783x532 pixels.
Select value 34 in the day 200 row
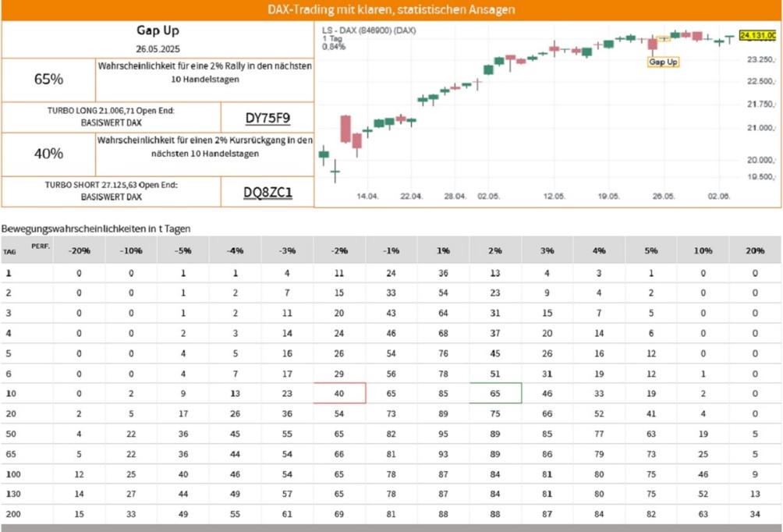tap(755, 514)
